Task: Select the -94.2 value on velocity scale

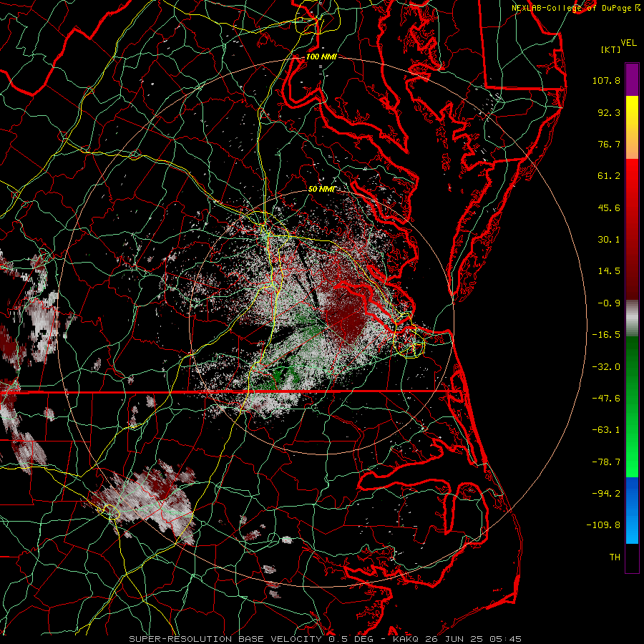Action: coord(606,493)
